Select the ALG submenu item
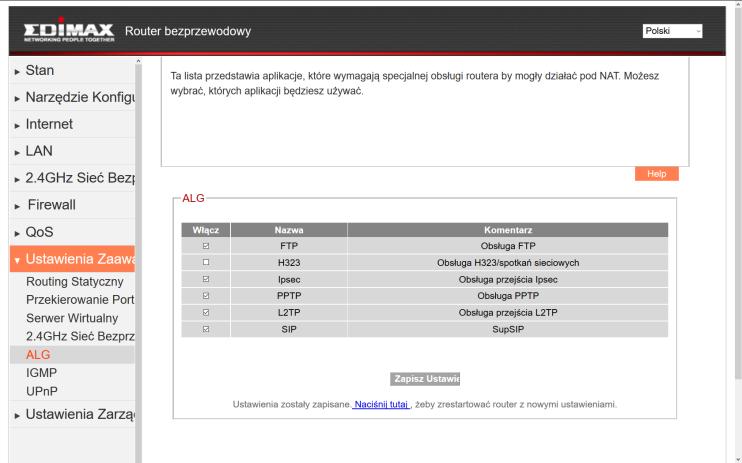742x463 pixels. [72, 355]
